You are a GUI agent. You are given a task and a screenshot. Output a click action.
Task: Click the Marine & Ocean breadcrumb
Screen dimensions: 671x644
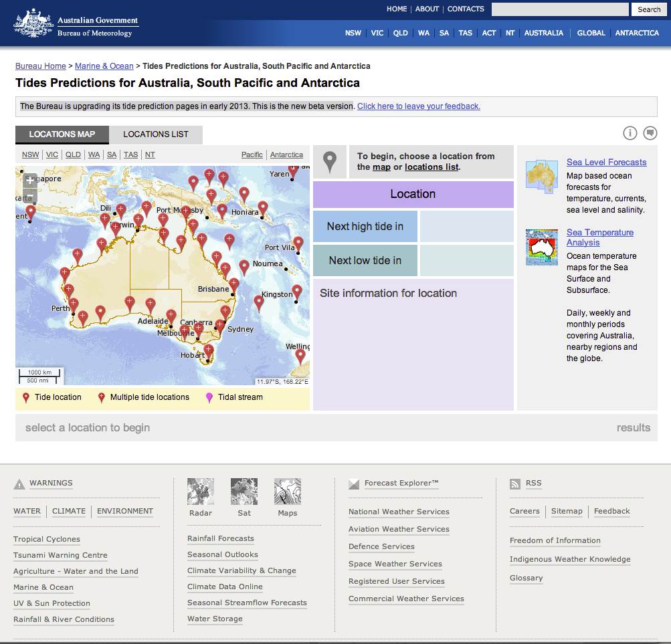[x=104, y=66]
